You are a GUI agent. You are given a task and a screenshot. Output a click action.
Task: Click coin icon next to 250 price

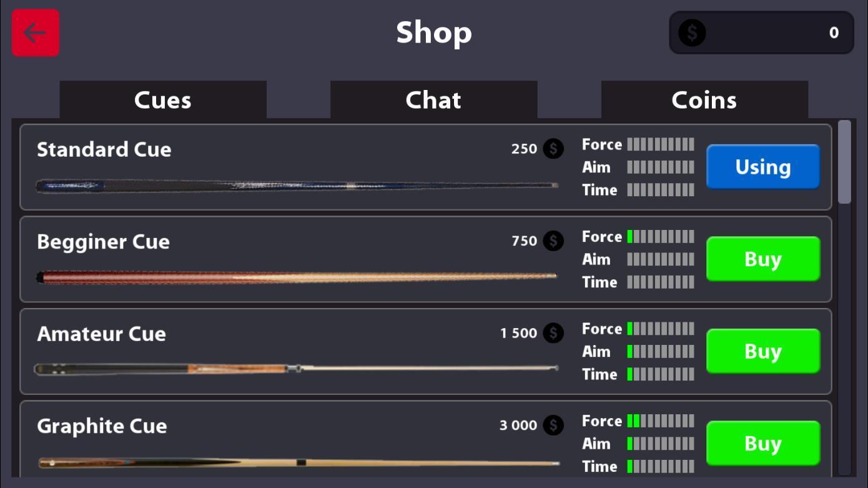(x=553, y=149)
